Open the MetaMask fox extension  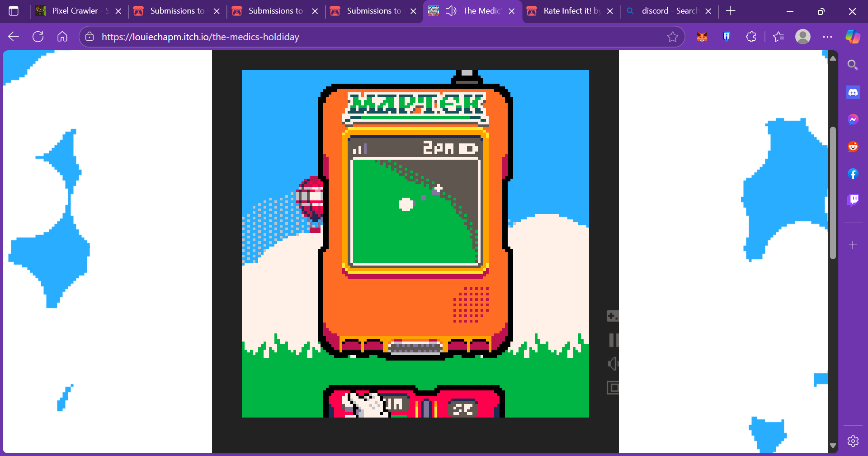pos(702,37)
